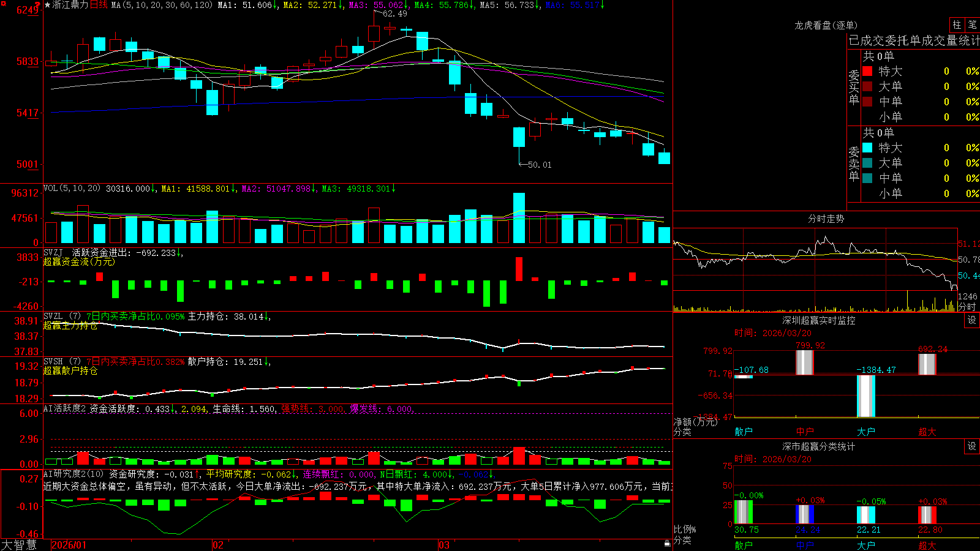The image size is (980, 551).
Task: Click the 日线 period label
Action: 99,5
